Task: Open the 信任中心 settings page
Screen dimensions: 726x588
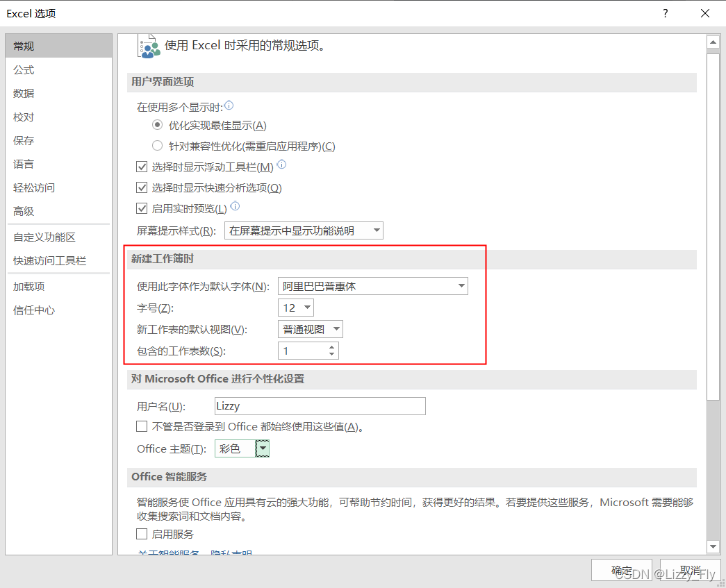Action: point(34,310)
